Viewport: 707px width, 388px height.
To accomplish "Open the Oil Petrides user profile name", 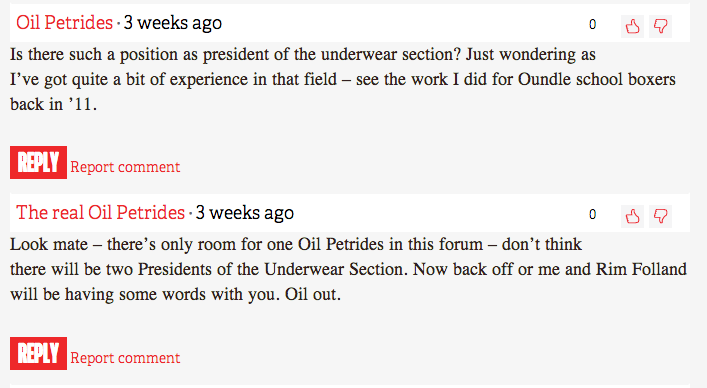I will coord(64,23).
